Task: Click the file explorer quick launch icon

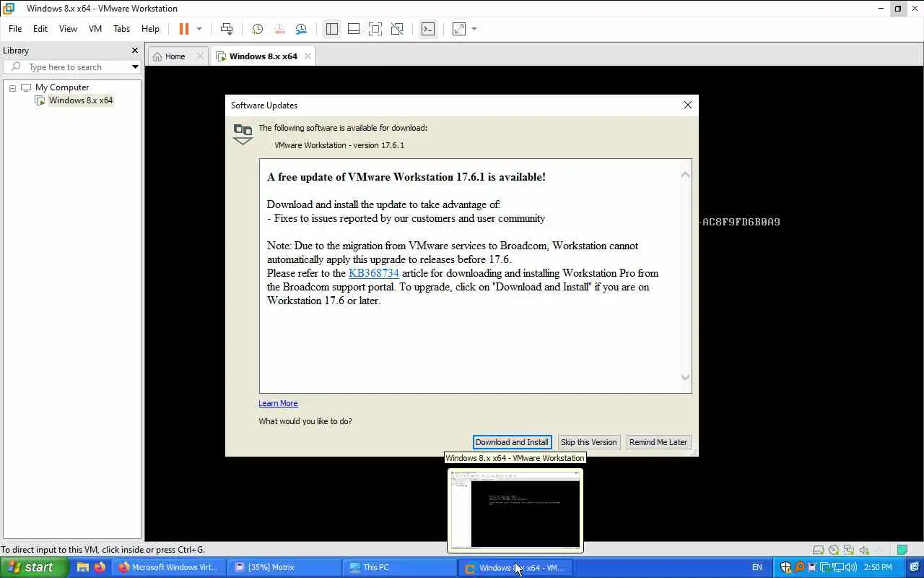Action: (83, 567)
